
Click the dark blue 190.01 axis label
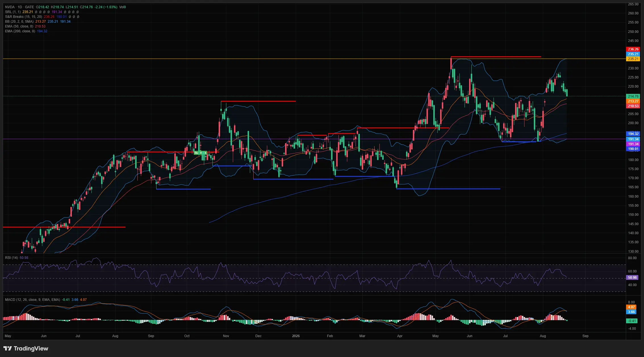tap(633, 149)
